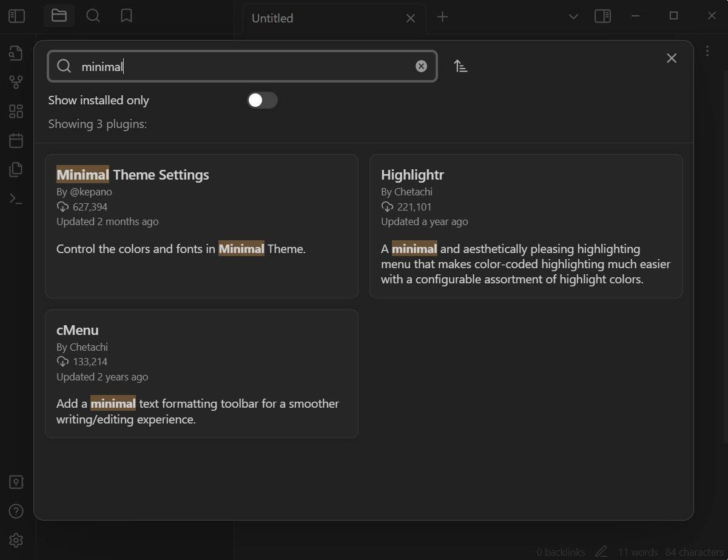Image resolution: width=728 pixels, height=560 pixels.
Task: Click the "By @kepano" author text
Action: [84, 192]
